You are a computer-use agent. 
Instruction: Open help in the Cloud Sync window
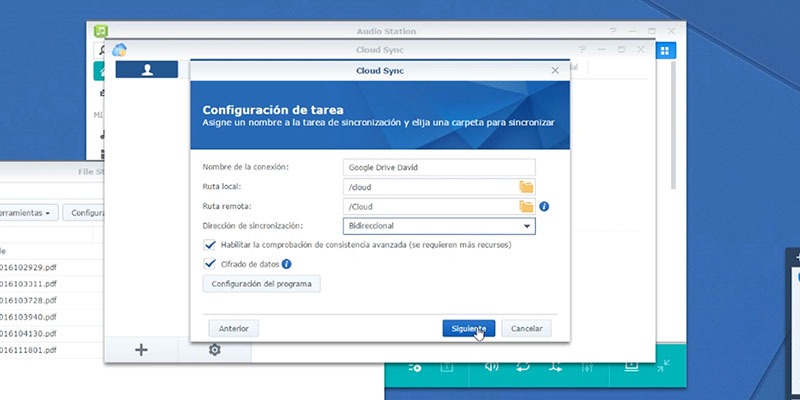pos(582,49)
